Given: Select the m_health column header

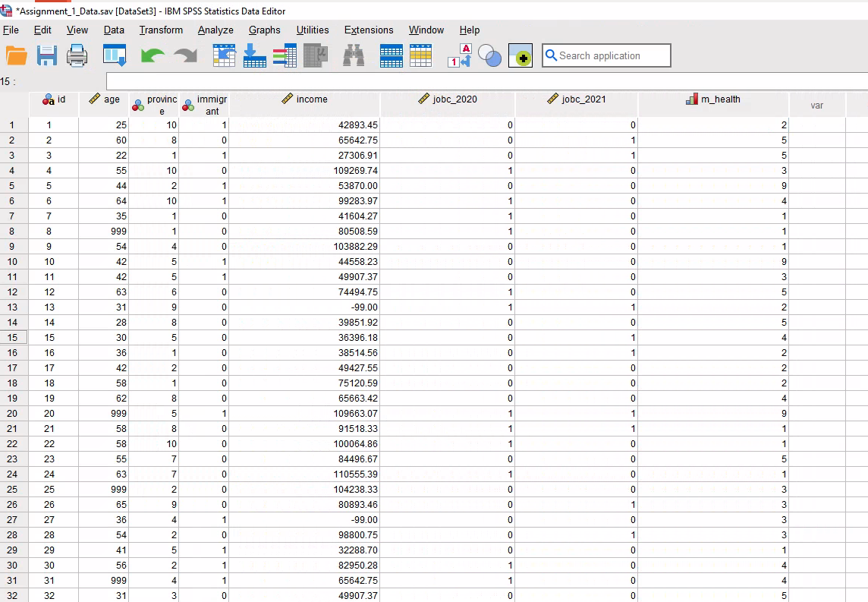Looking at the screenshot, I should coord(713,99).
